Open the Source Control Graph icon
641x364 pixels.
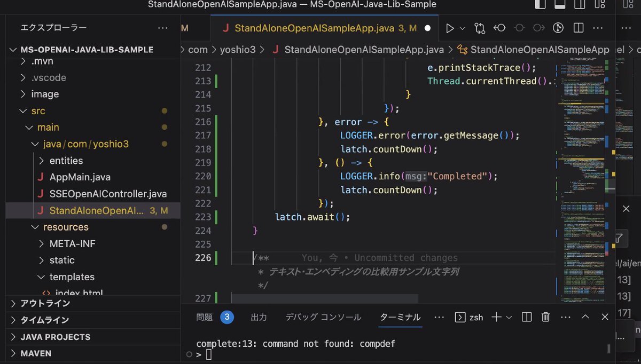pos(480,28)
